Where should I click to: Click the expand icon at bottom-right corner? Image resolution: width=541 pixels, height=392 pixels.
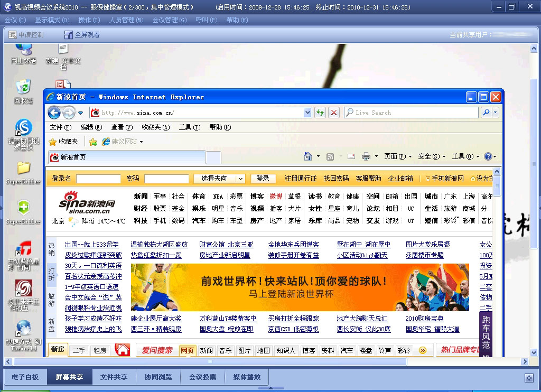[x=529, y=378]
